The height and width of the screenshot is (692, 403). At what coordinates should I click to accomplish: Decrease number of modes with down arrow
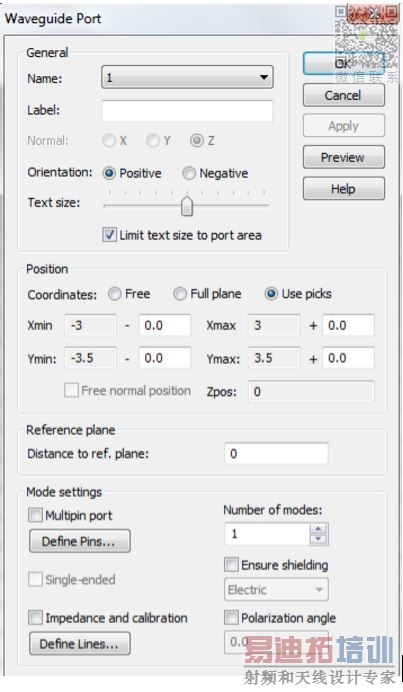pyautogui.click(x=318, y=539)
